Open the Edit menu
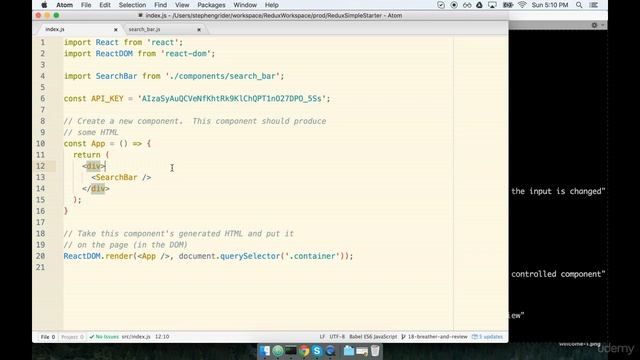Viewport: 640px width, 360px height. click(105, 5)
